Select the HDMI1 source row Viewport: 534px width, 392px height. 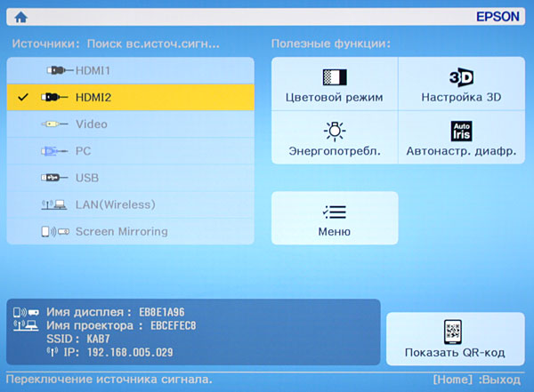(x=131, y=70)
